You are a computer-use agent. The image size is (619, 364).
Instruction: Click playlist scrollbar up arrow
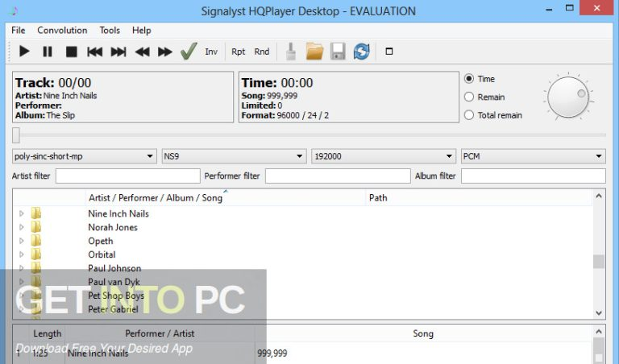tap(599, 332)
